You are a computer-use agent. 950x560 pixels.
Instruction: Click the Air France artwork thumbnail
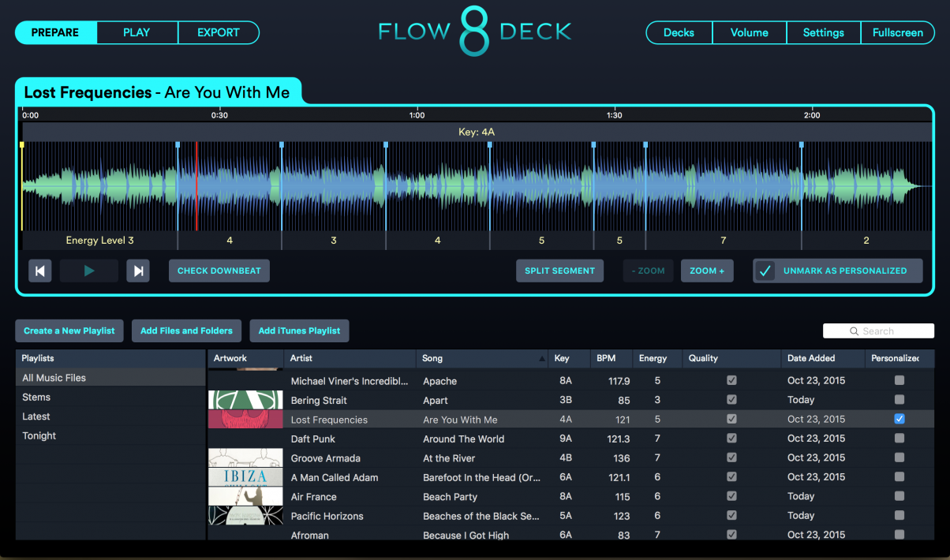(245, 496)
